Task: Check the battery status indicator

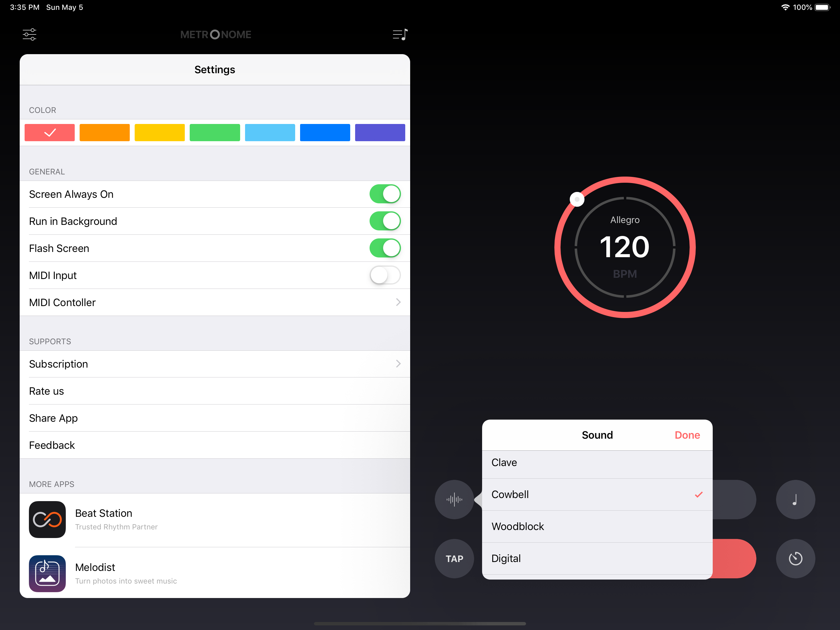Action: [x=822, y=7]
